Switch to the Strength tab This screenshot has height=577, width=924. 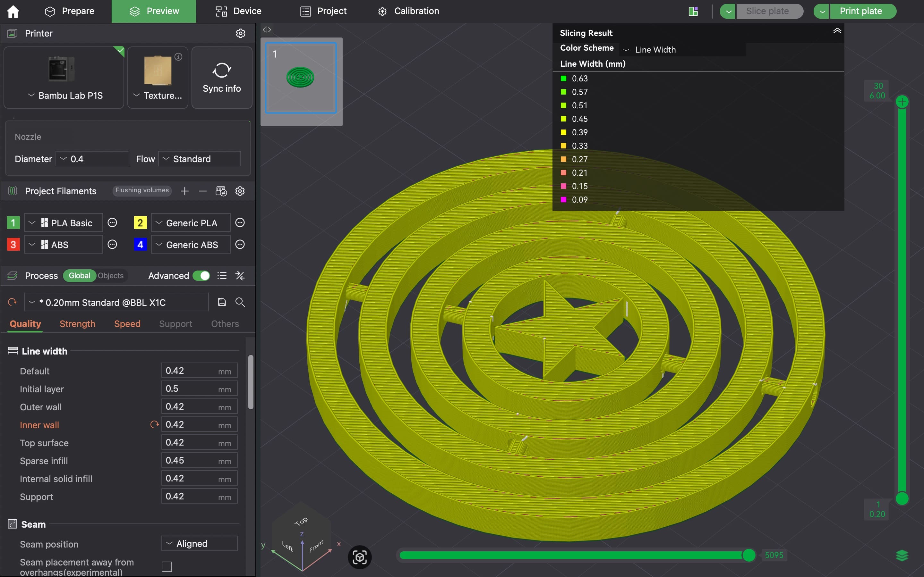78,324
